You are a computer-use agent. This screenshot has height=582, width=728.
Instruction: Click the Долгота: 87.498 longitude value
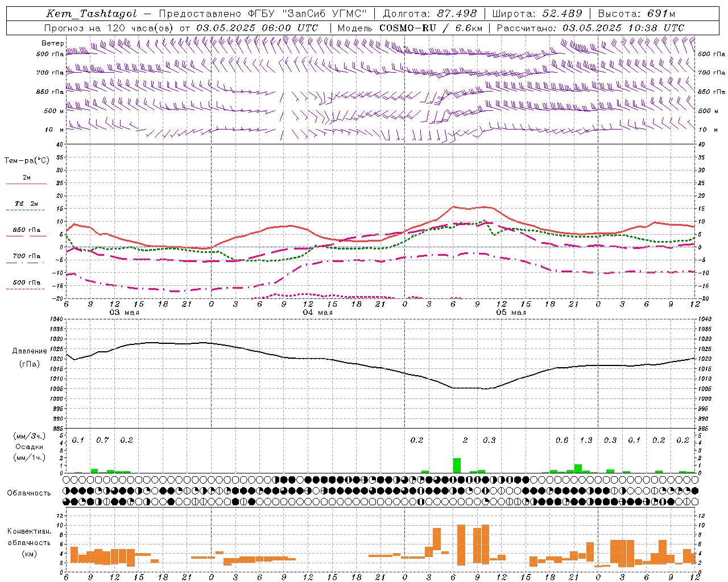click(430, 14)
